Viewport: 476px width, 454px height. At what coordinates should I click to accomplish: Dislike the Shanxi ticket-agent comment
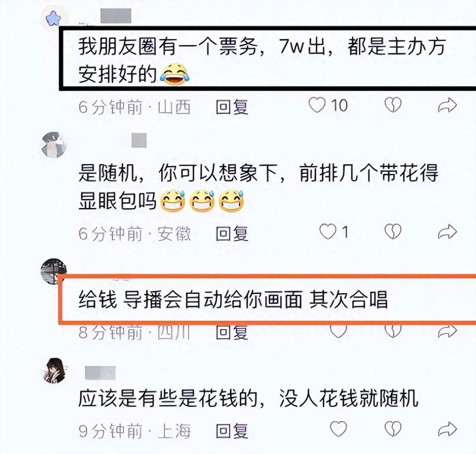coord(393,105)
